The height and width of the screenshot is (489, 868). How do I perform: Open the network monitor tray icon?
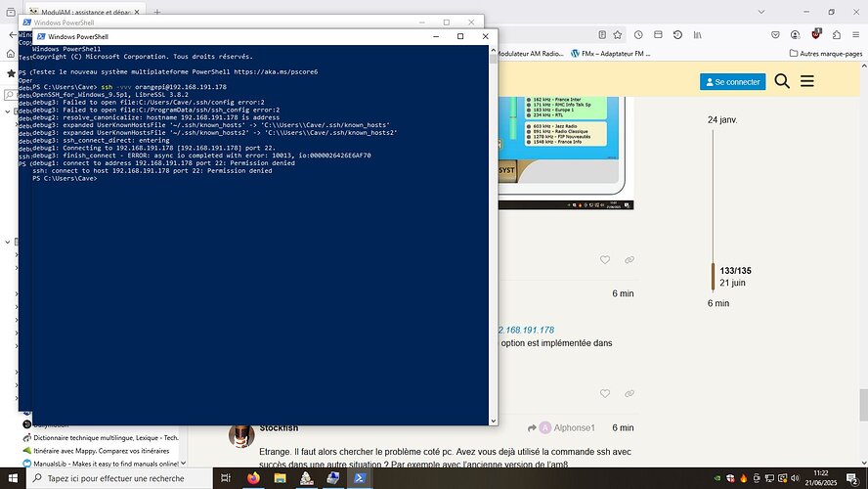click(769, 478)
